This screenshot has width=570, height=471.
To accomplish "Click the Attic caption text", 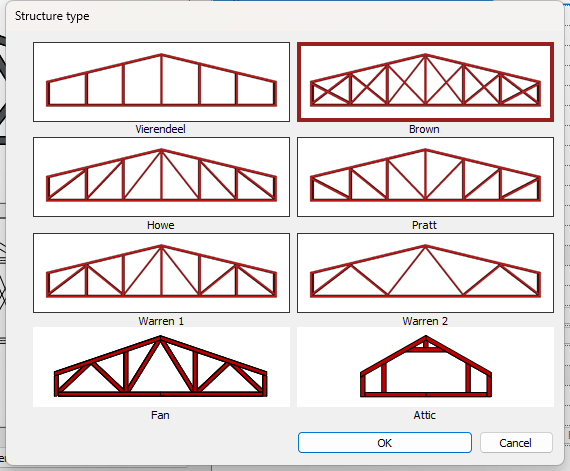I will point(424,415).
